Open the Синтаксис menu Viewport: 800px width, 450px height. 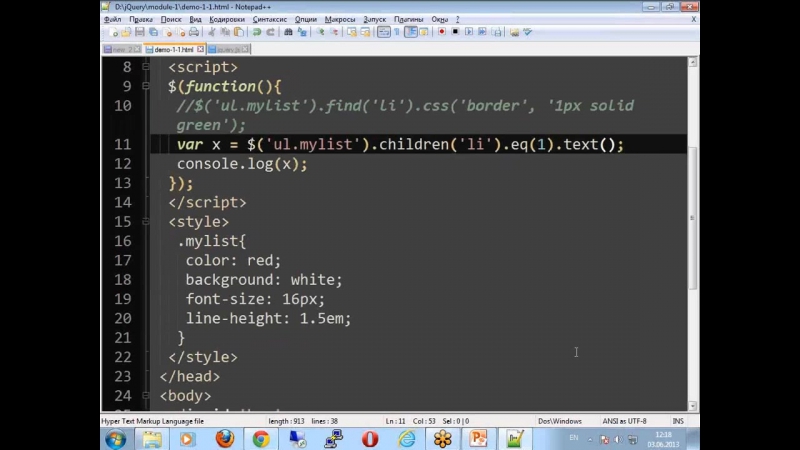click(x=268, y=19)
